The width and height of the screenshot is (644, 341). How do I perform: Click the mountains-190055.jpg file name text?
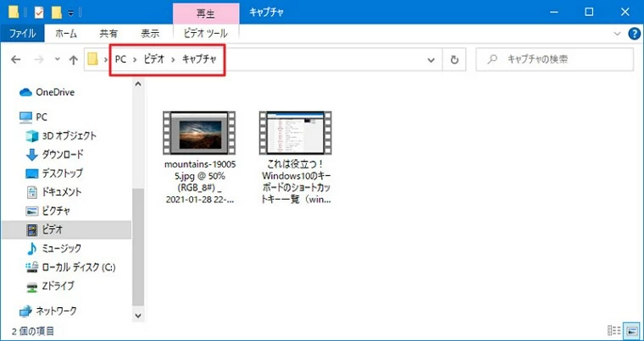pyautogui.click(x=200, y=183)
